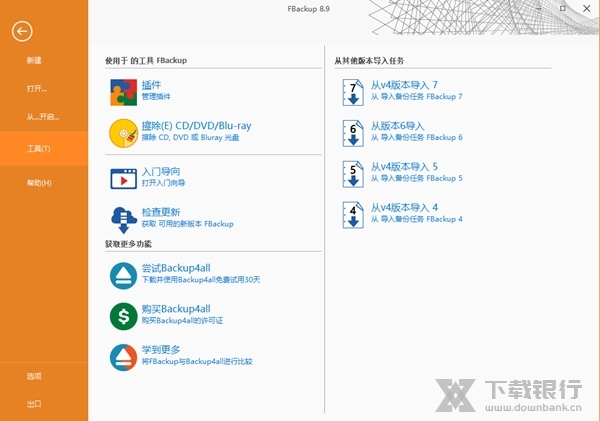The width and height of the screenshot is (600, 421).
Task: Open the 插件 link
Action: click(152, 85)
